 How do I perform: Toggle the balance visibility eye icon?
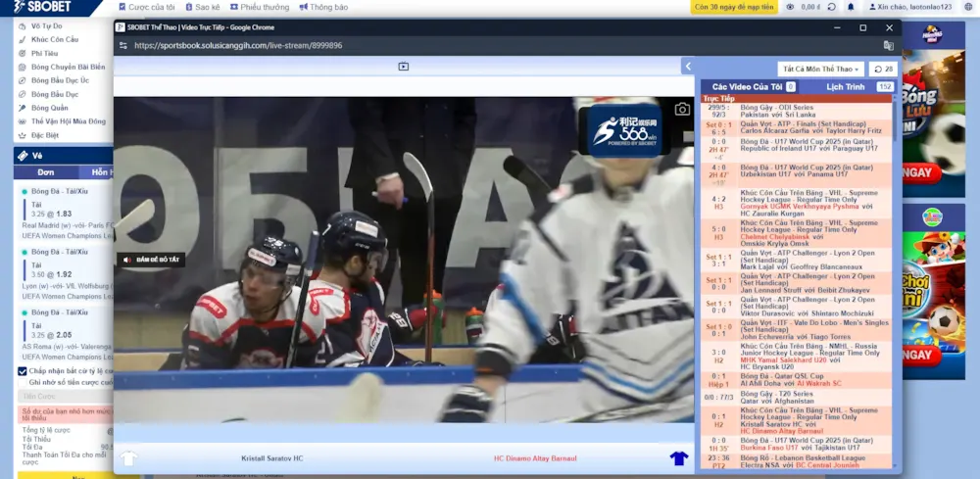point(790,7)
